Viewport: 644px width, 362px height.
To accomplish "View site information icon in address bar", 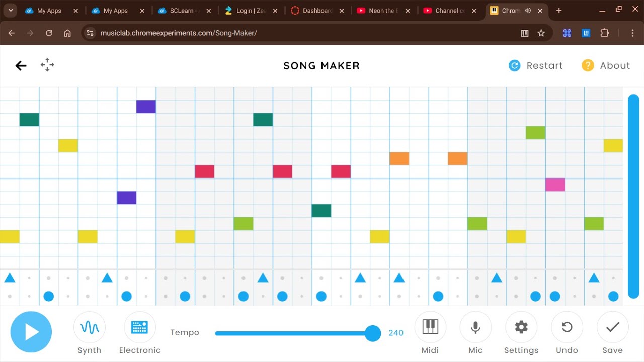I will pyautogui.click(x=90, y=33).
